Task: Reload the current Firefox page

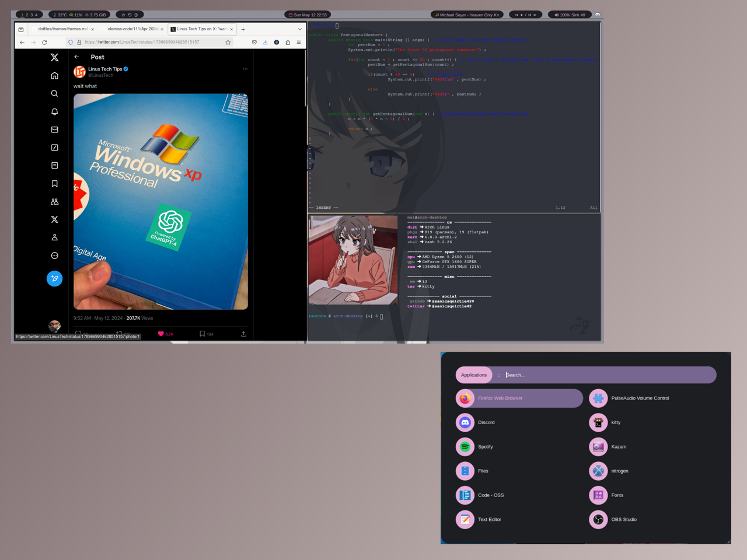Action: coord(44,42)
